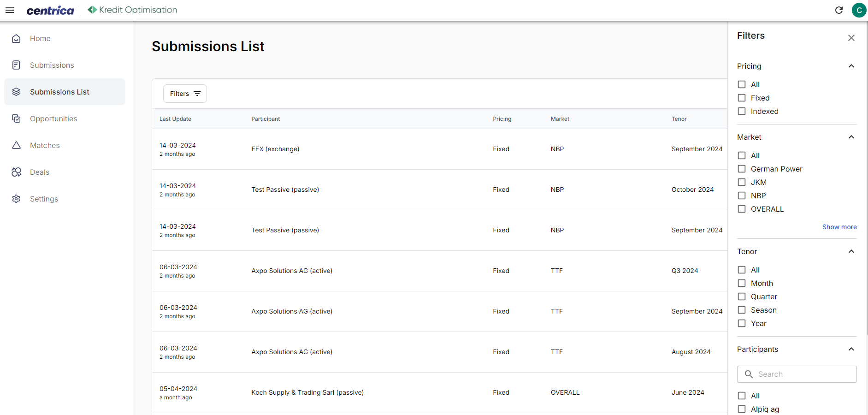Click the Last Update column header
Image resolution: width=868 pixels, height=415 pixels.
point(175,119)
